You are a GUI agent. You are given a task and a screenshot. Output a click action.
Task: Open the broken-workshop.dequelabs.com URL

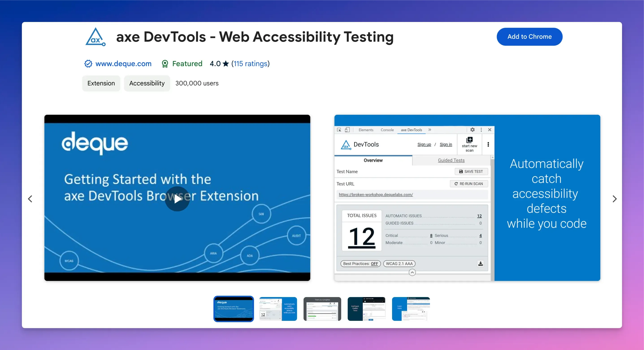click(375, 194)
